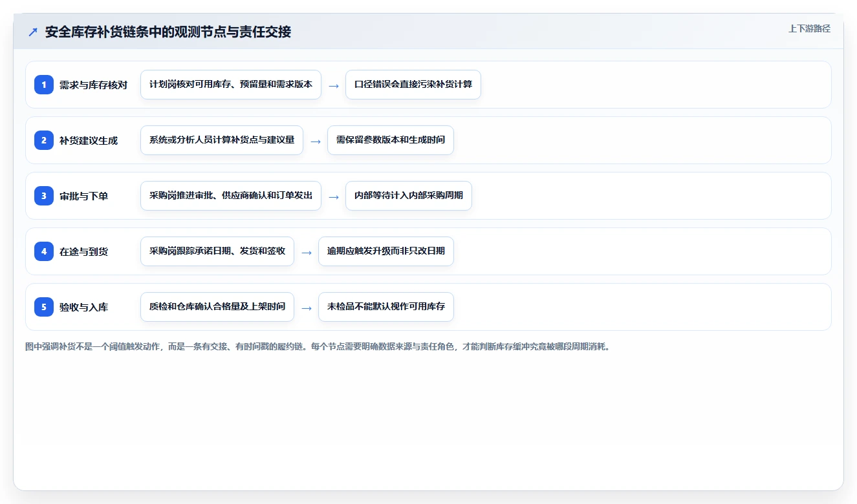Click the 验收与入库 step label
857x504 pixels.
pos(83,307)
